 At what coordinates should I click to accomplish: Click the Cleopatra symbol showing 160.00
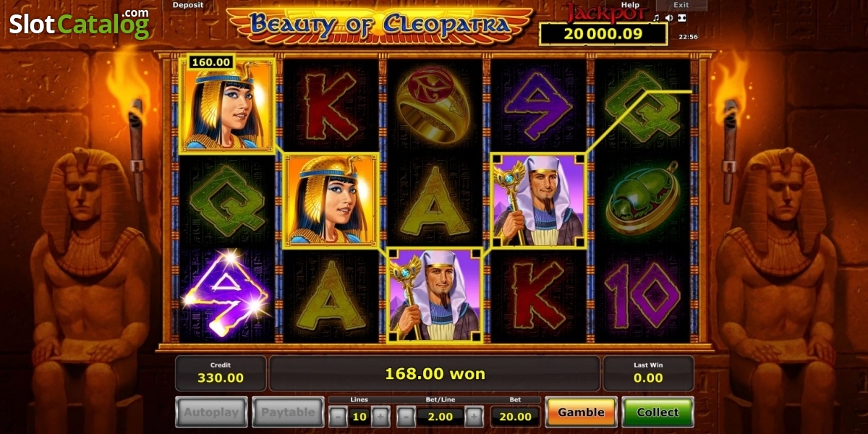(226, 106)
